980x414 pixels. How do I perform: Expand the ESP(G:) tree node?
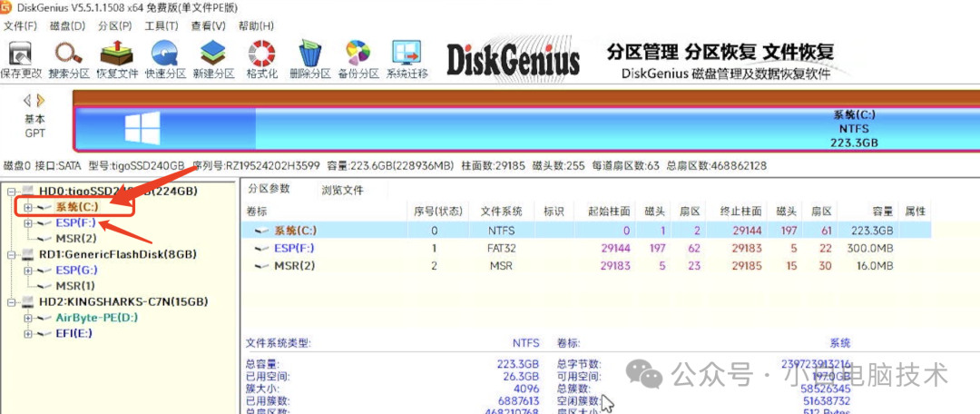click(x=27, y=271)
